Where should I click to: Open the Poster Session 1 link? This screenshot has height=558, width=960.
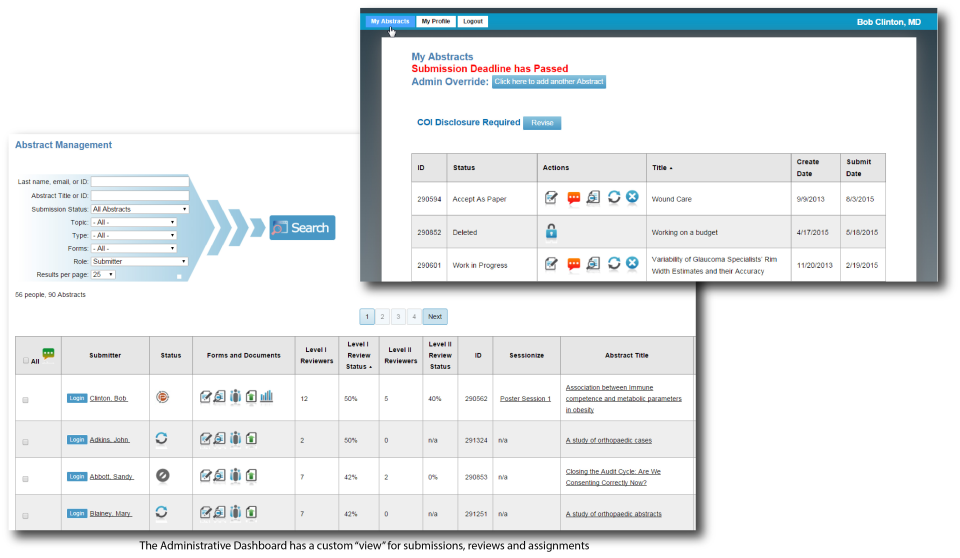pyautogui.click(x=525, y=399)
